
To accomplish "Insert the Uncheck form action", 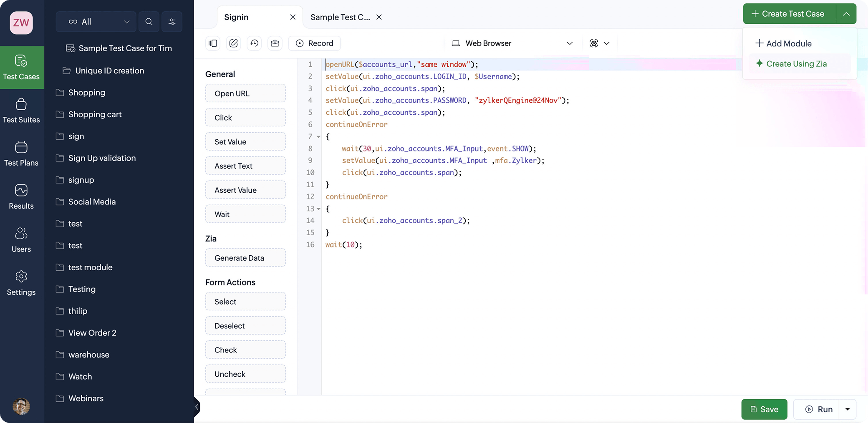I will pos(245,374).
